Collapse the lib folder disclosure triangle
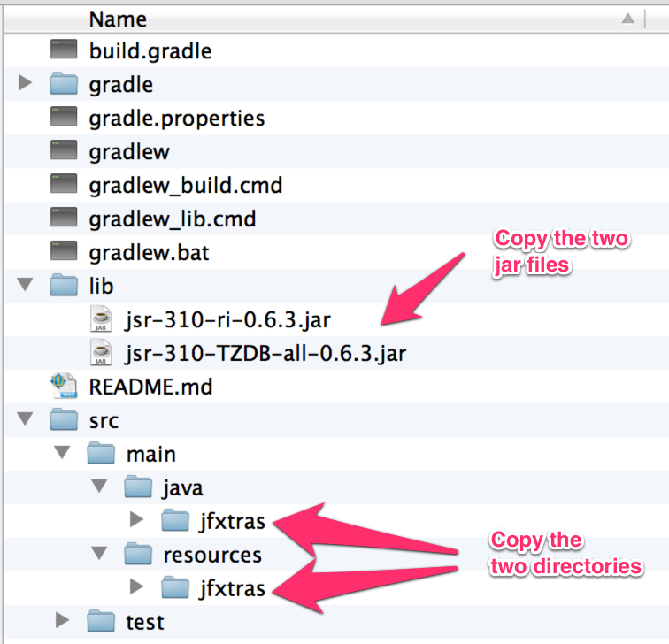Image resolution: width=669 pixels, height=644 pixels. click(x=25, y=286)
